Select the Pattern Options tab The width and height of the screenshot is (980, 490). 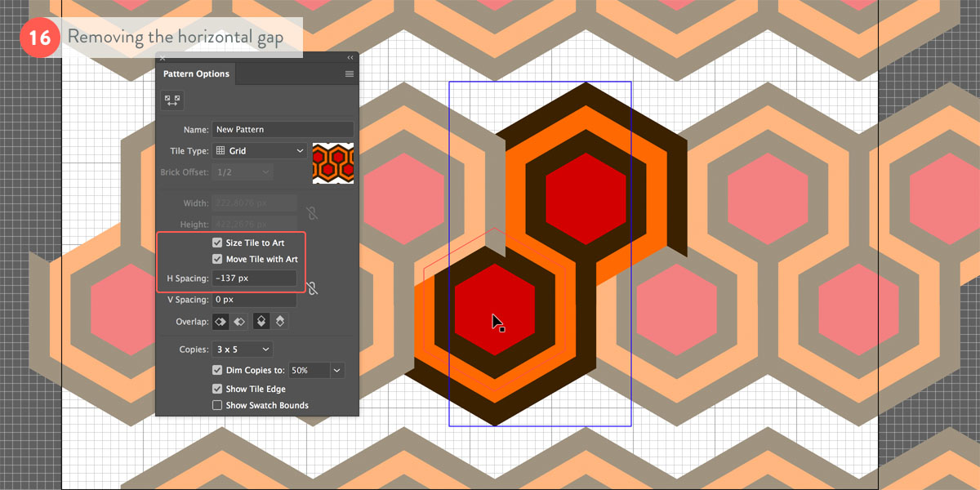pos(196,74)
